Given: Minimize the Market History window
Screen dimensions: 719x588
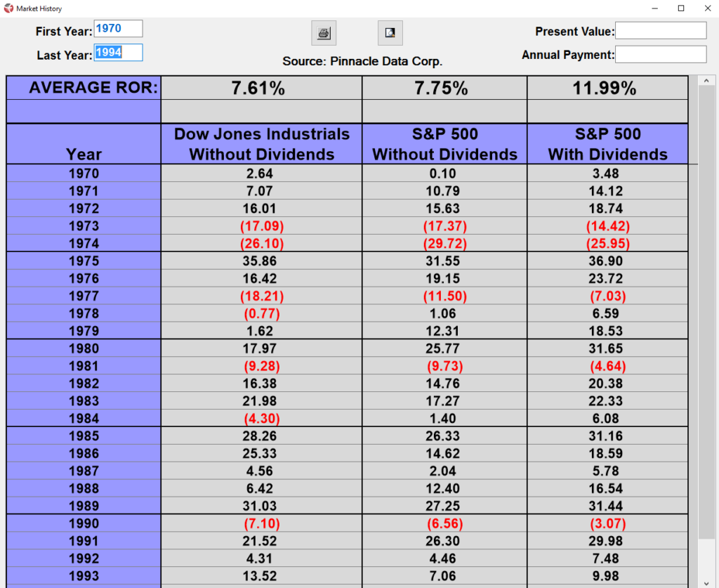Looking at the screenshot, I should pos(654,8).
